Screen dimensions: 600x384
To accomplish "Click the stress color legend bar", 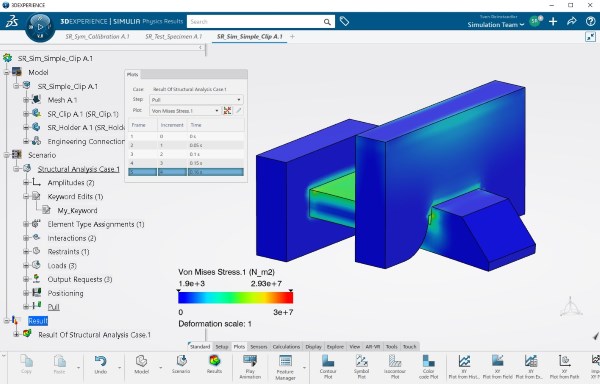I will [236, 298].
